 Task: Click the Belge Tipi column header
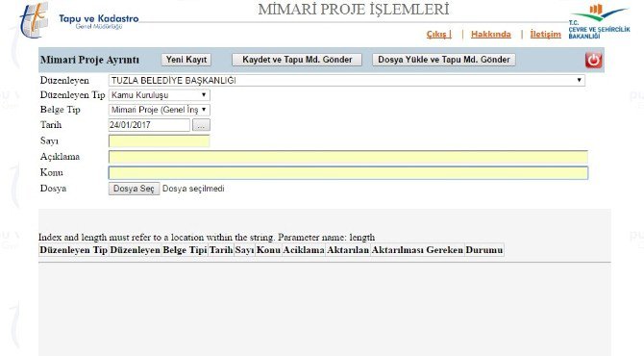point(185,250)
